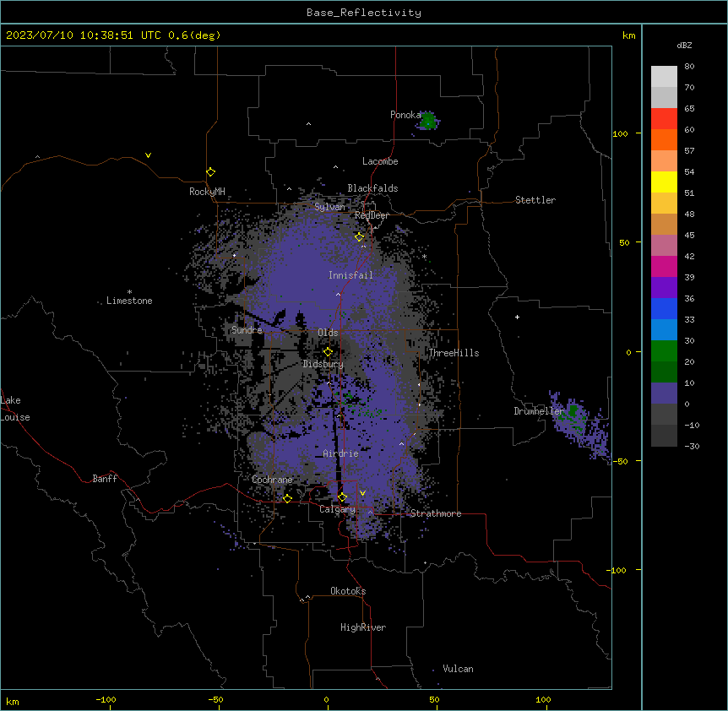Image resolution: width=728 pixels, height=711 pixels.
Task: Click the white plus marker north of Drumheller
Action: point(517,317)
